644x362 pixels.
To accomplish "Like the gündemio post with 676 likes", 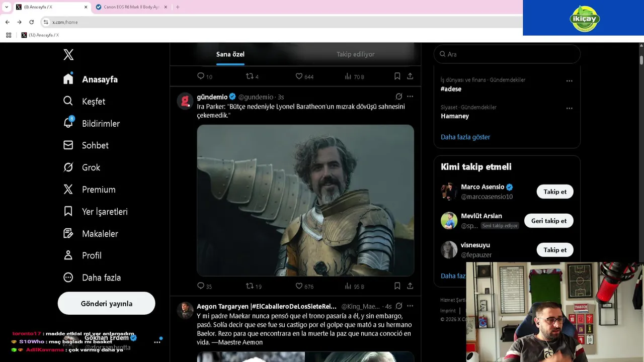I will point(299,286).
